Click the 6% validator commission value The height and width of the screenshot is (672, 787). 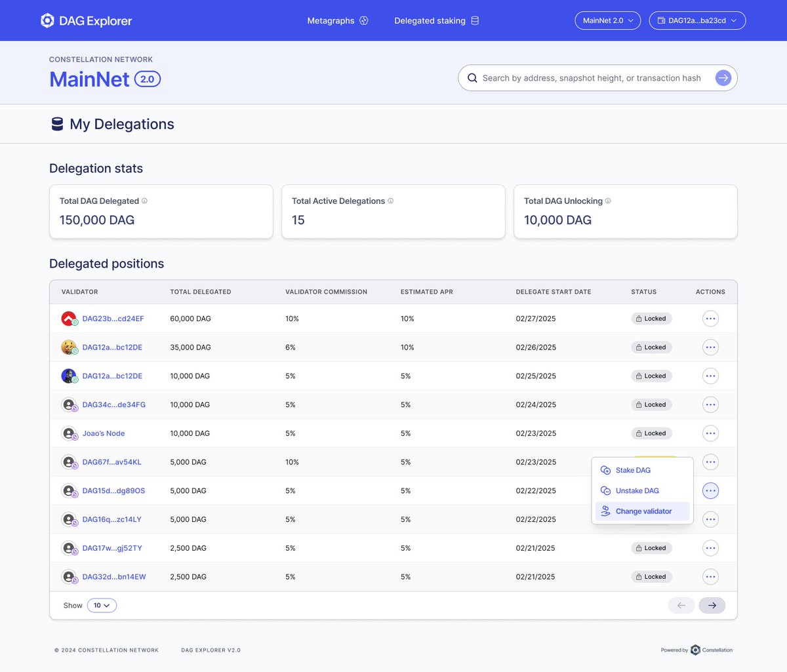pos(291,347)
